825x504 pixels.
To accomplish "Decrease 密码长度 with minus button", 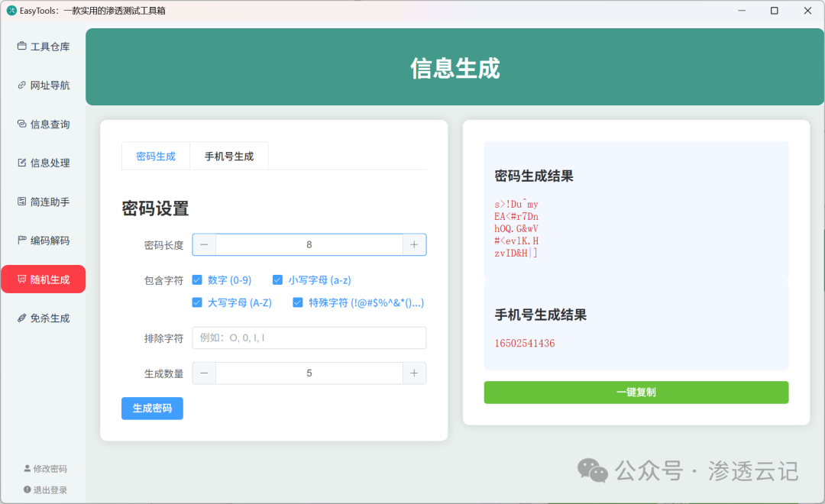I will [x=204, y=244].
